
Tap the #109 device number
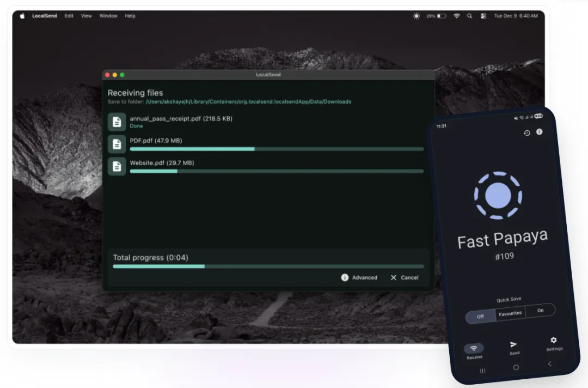(504, 256)
